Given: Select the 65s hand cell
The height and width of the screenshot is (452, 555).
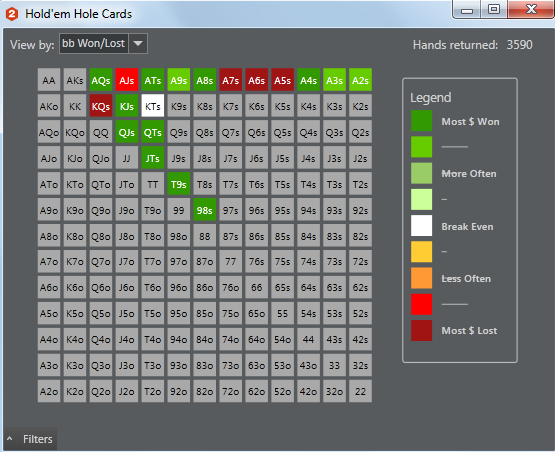Looking at the screenshot, I should point(282,287).
